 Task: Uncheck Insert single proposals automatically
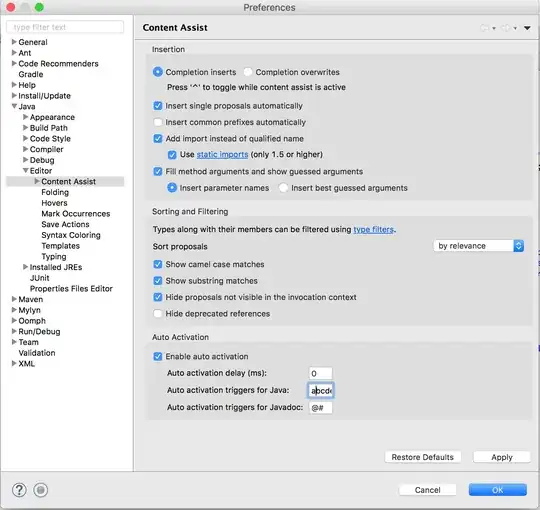click(x=158, y=106)
